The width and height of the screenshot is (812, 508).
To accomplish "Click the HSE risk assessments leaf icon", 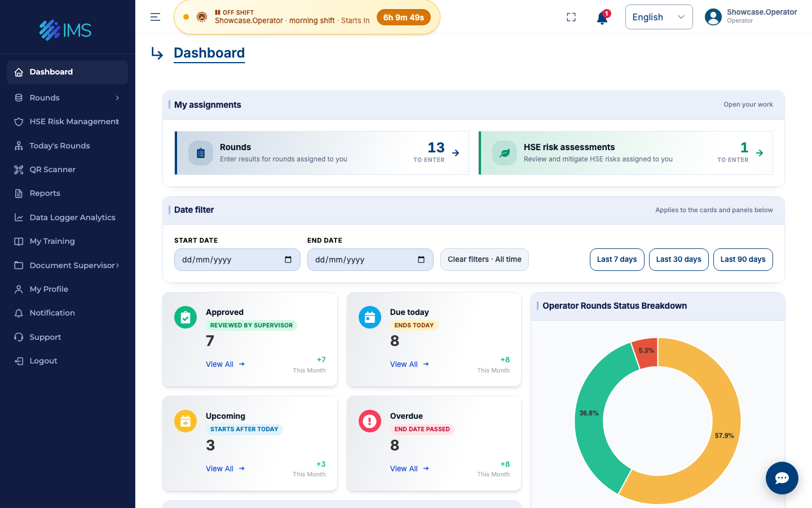I will click(505, 153).
